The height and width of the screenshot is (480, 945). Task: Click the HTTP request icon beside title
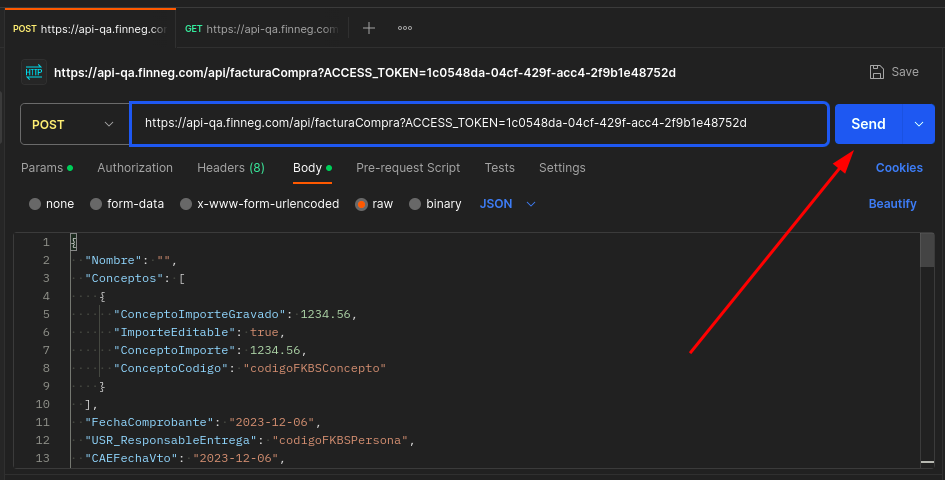(34, 72)
